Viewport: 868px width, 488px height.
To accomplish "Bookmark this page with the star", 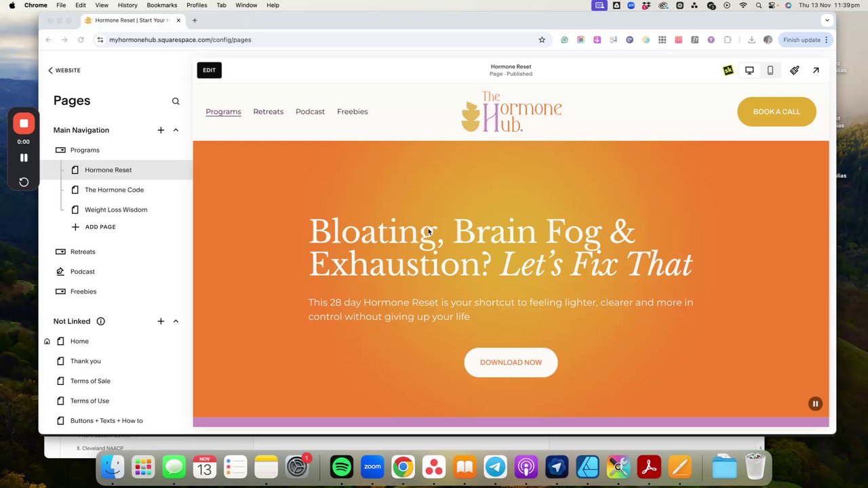I will 542,40.
